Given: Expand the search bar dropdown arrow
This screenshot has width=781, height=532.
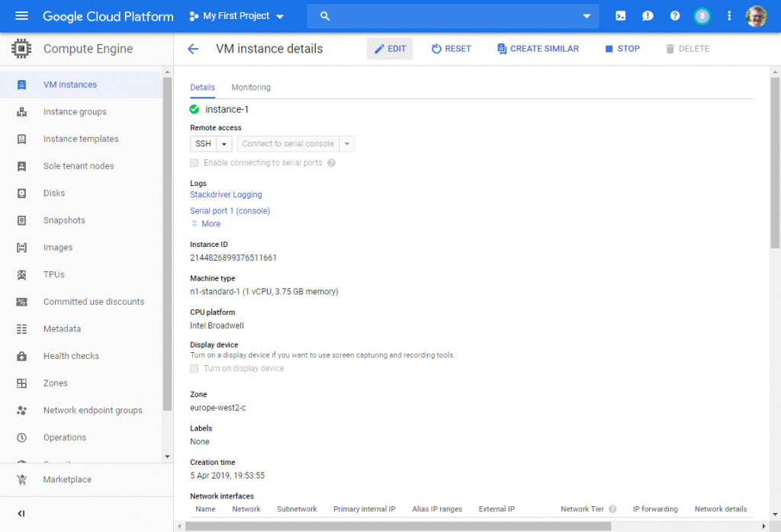Looking at the screenshot, I should point(587,16).
